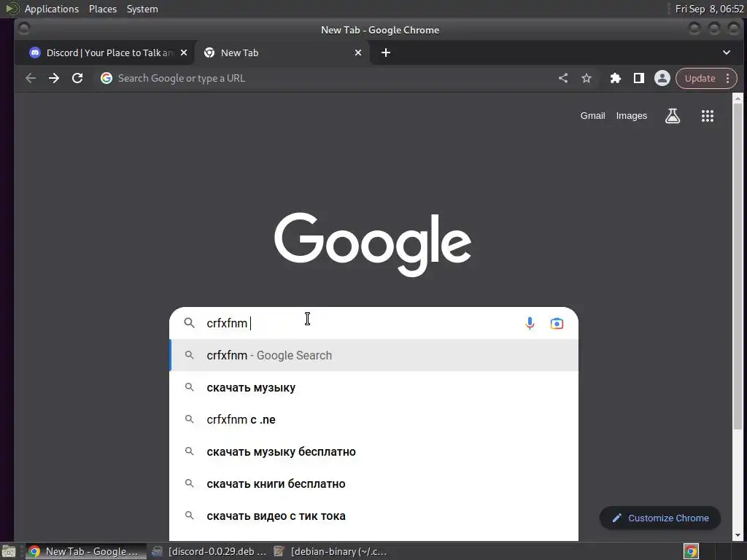Select suggestion скачать видео с тик тока

[374, 516]
